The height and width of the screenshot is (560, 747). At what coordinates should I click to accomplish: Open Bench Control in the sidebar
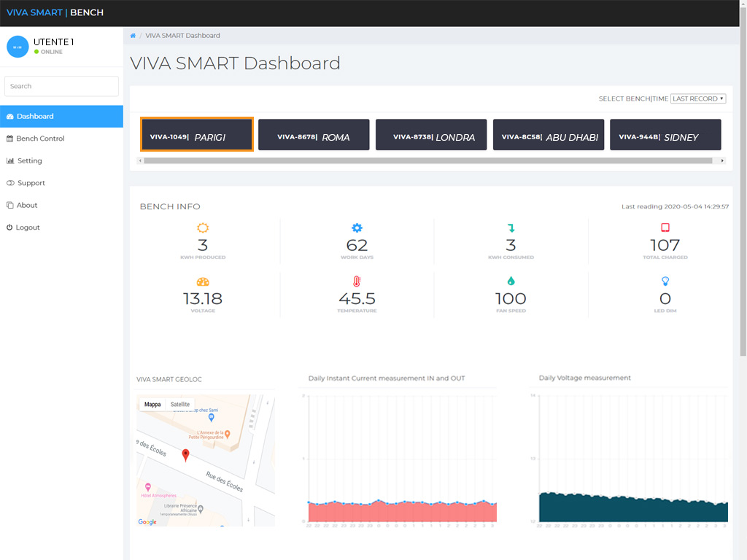61,139
